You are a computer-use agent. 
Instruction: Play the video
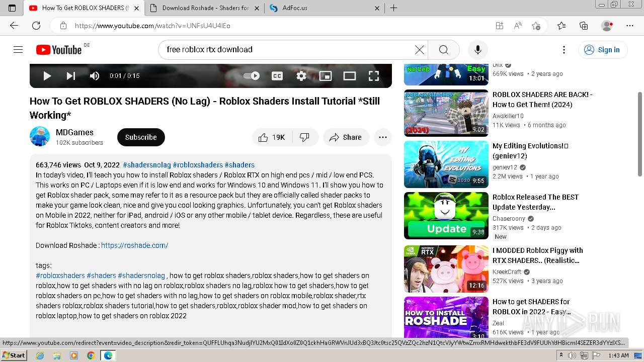pyautogui.click(x=47, y=76)
